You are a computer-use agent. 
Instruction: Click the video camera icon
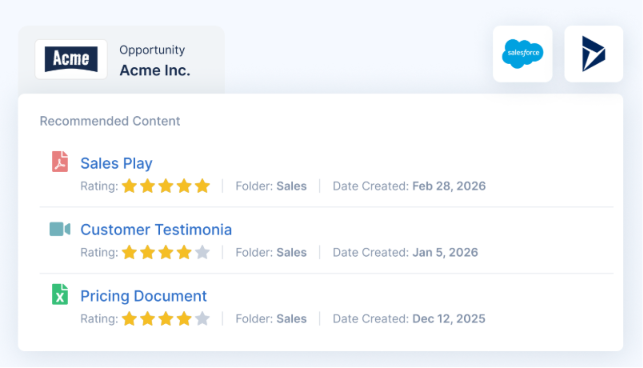(x=60, y=229)
